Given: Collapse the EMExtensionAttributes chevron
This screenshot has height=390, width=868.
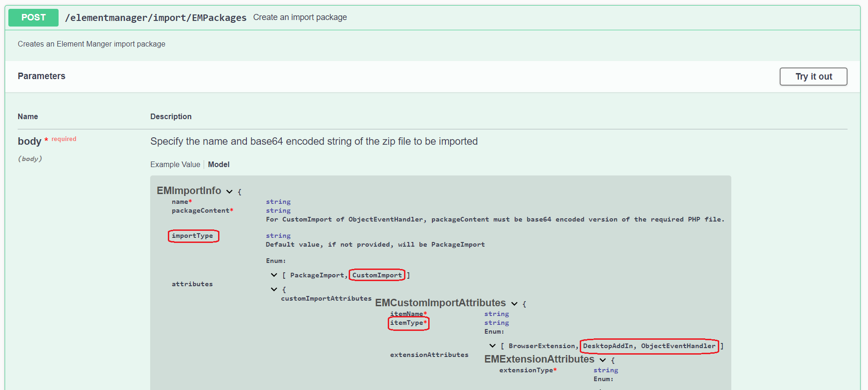Looking at the screenshot, I should pos(603,360).
